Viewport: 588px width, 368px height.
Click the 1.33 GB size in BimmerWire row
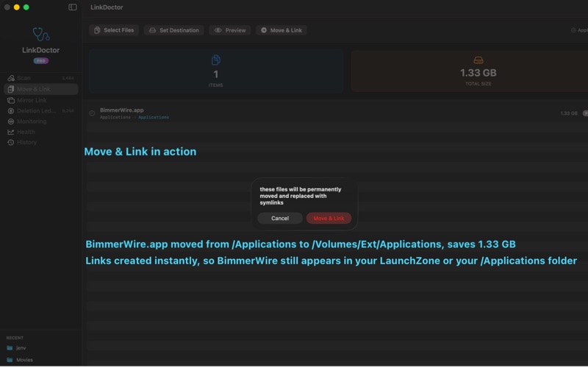click(568, 113)
